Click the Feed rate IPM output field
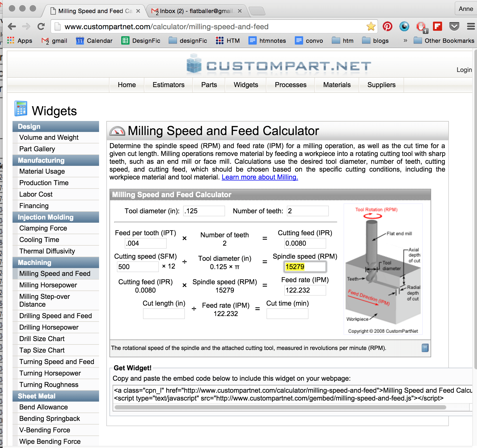The width and height of the screenshot is (477, 448). point(305,290)
